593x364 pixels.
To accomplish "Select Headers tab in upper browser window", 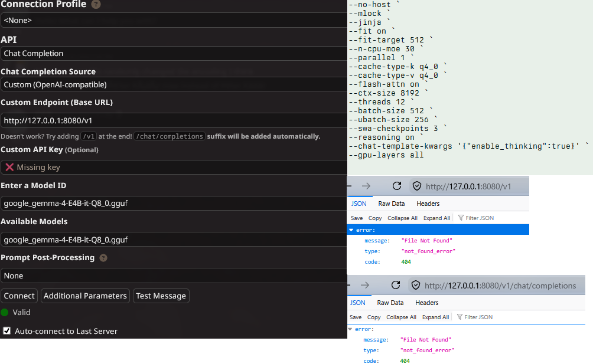I will coord(428,204).
